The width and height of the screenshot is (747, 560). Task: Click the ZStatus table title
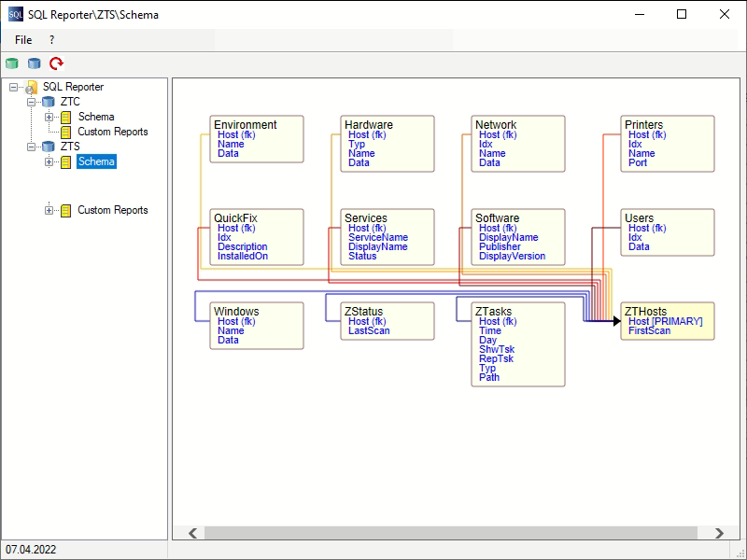pyautogui.click(x=363, y=312)
